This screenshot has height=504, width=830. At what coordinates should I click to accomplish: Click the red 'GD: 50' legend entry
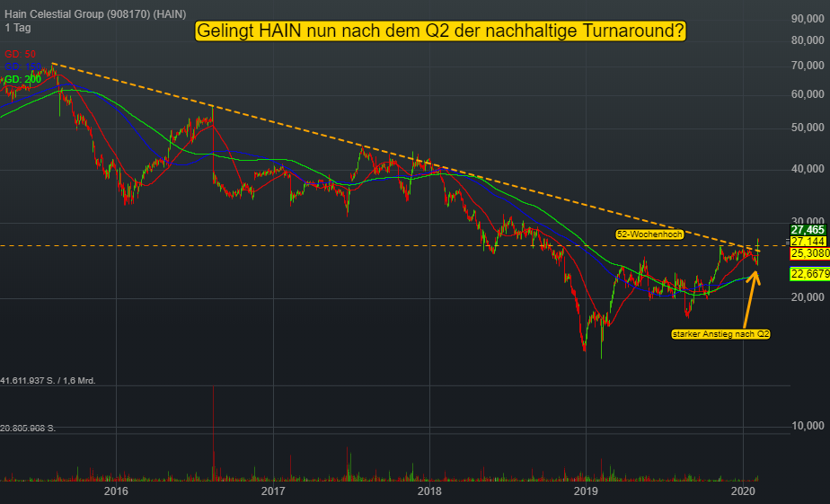pyautogui.click(x=20, y=54)
